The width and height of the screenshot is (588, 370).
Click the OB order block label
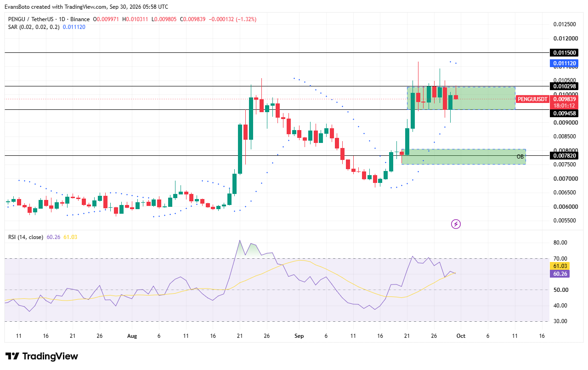click(520, 157)
